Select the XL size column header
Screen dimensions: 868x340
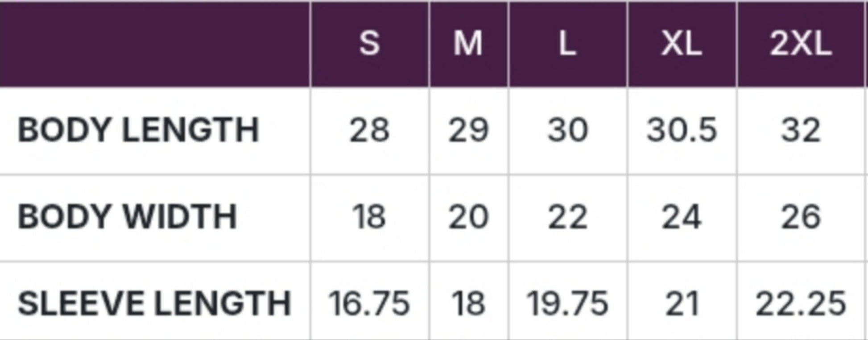pyautogui.click(x=681, y=44)
